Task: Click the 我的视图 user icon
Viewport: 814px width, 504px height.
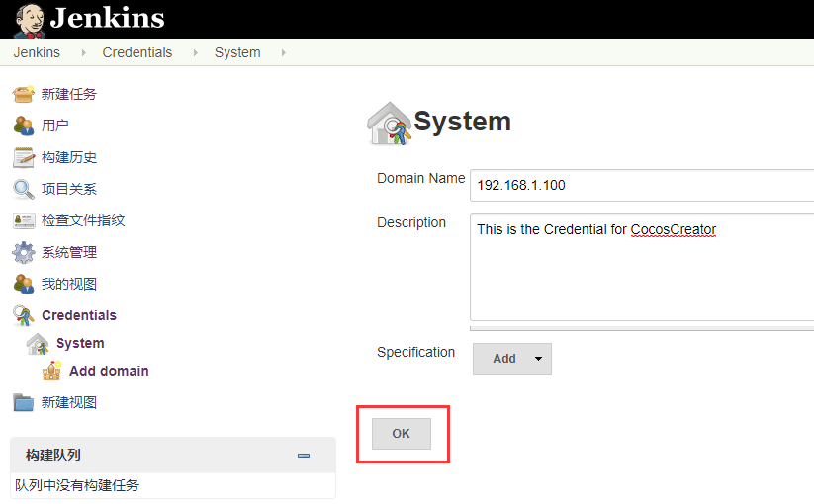Action: 24,285
